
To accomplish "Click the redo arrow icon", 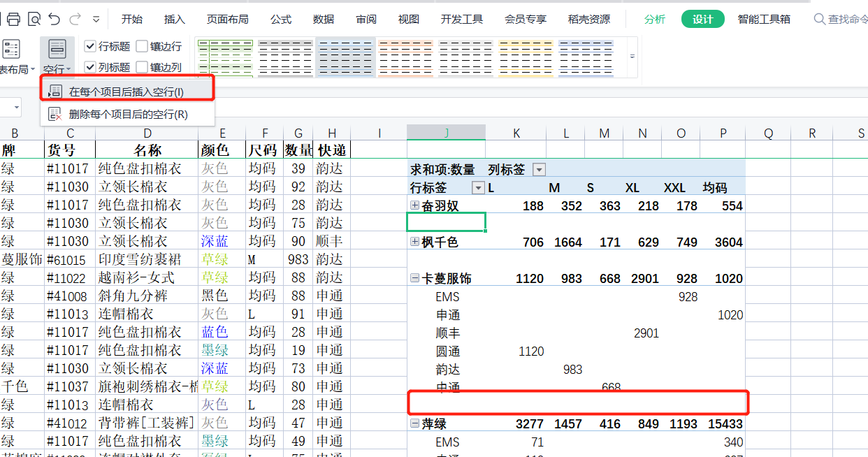I will (75, 19).
